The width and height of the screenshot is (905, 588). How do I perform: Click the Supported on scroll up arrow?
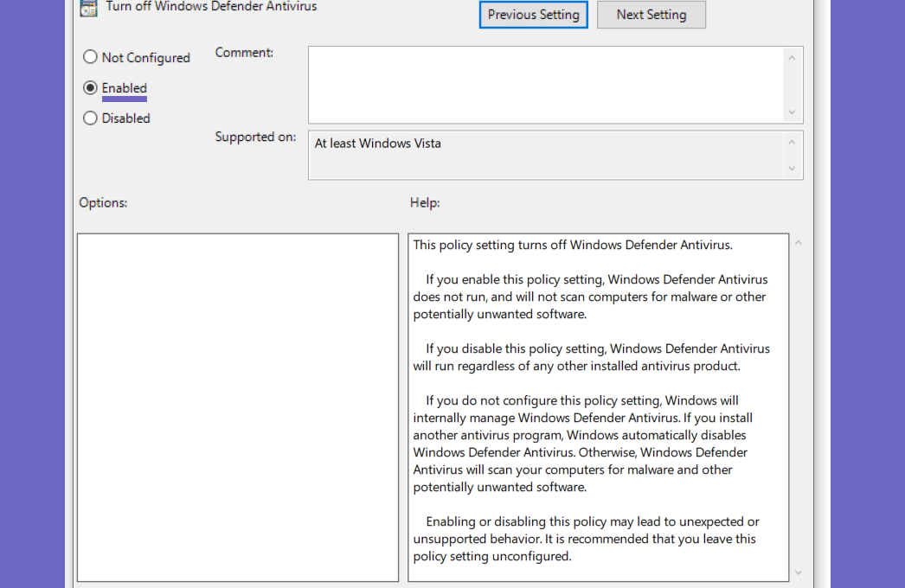792,142
